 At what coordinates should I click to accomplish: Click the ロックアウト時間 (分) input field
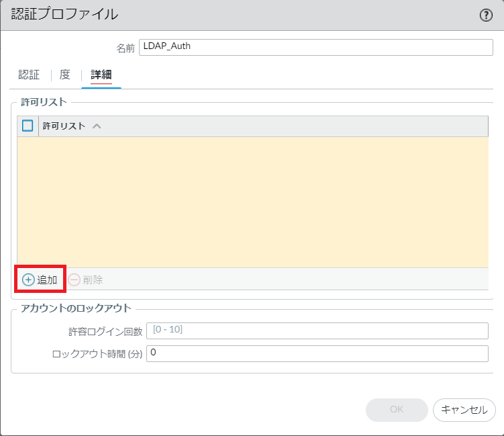(x=317, y=353)
